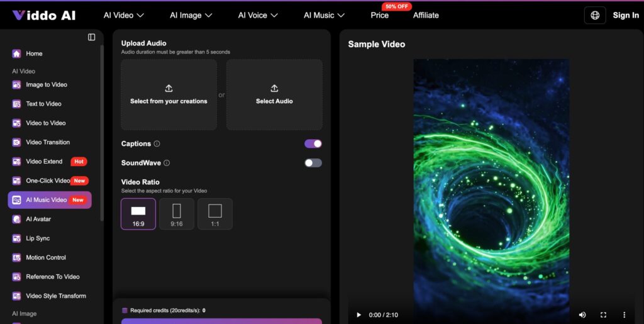Click the AI Image sidebar section label
644x324 pixels.
(x=25, y=314)
